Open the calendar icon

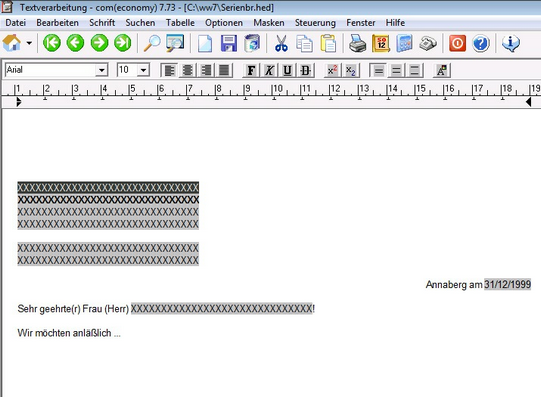[381, 43]
